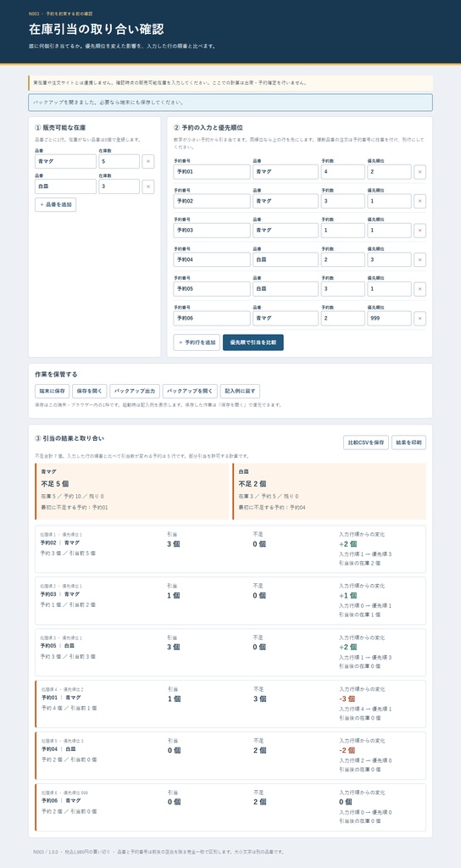Edit the reservation number field 予約06
Image resolution: width=461 pixels, height=868 pixels.
point(212,319)
